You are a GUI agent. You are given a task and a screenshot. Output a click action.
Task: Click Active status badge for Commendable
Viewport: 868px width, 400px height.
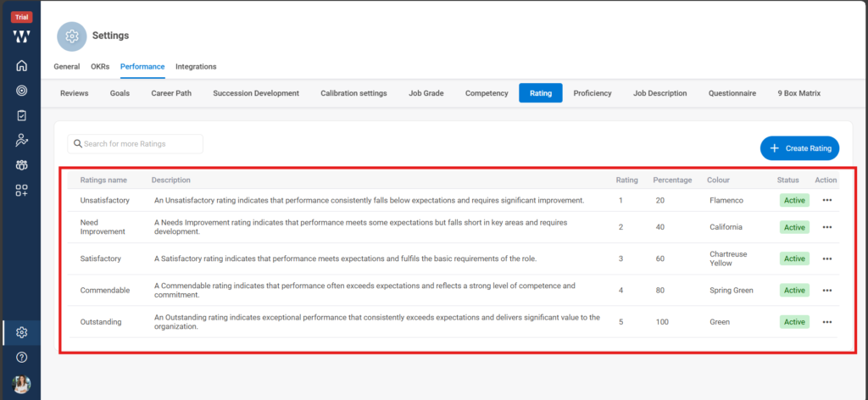(x=794, y=290)
